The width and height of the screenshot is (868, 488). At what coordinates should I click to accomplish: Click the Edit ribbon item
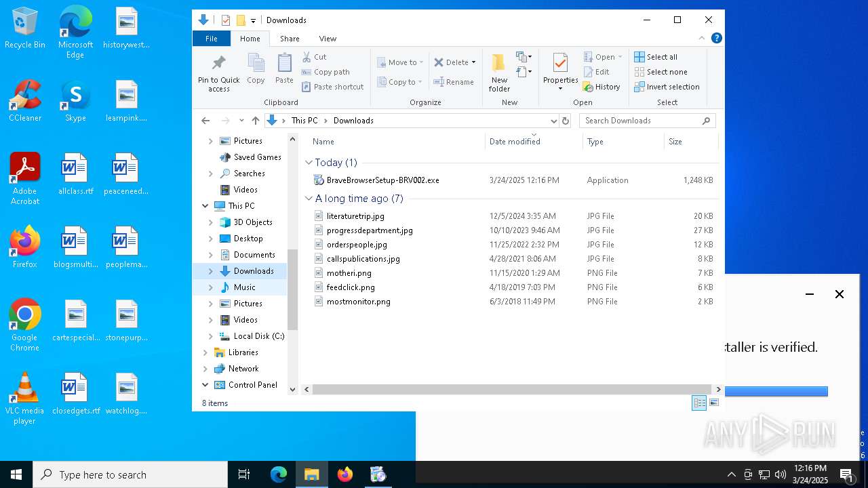[x=597, y=72]
